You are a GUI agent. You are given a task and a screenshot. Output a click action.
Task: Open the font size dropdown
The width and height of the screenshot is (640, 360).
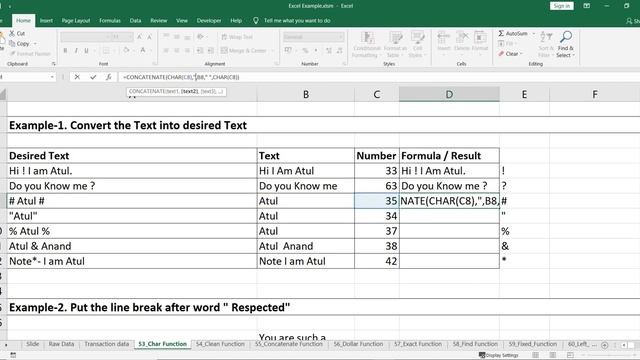pos(130,37)
